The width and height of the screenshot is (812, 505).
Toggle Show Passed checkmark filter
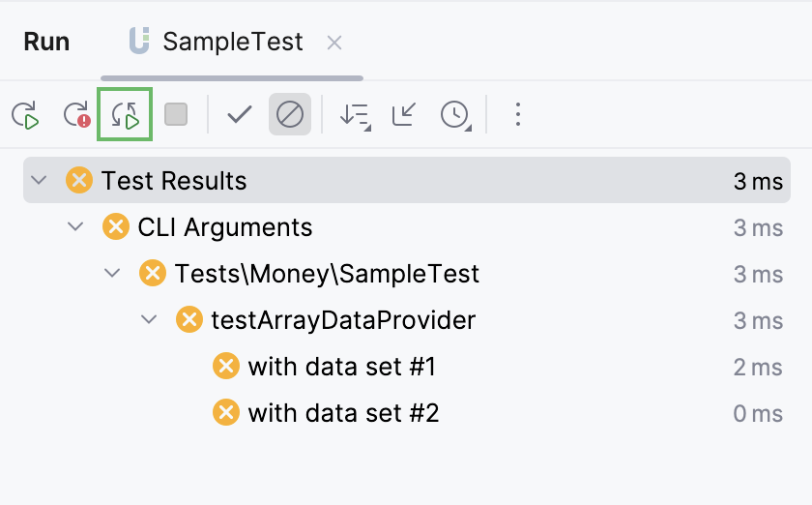pos(239,115)
